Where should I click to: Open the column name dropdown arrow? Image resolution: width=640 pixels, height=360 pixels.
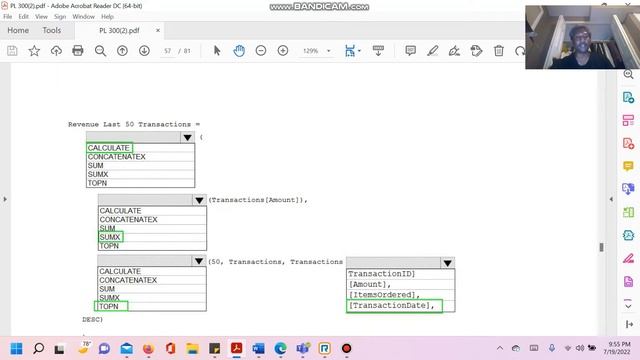(x=447, y=263)
